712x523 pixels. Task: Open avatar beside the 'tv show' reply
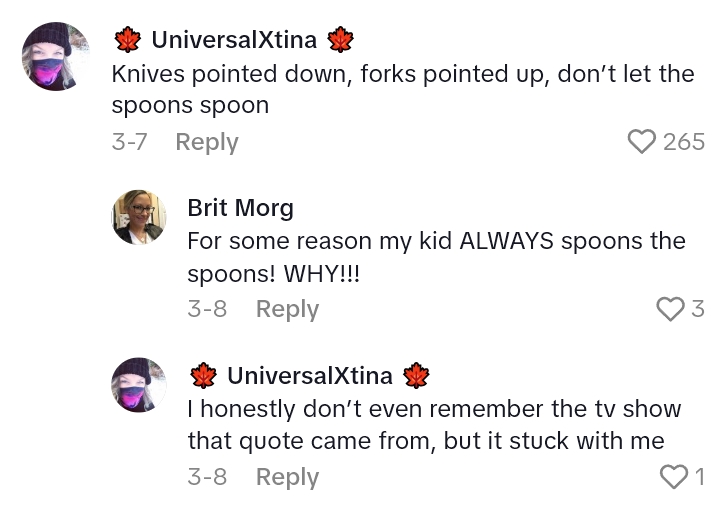(x=138, y=385)
